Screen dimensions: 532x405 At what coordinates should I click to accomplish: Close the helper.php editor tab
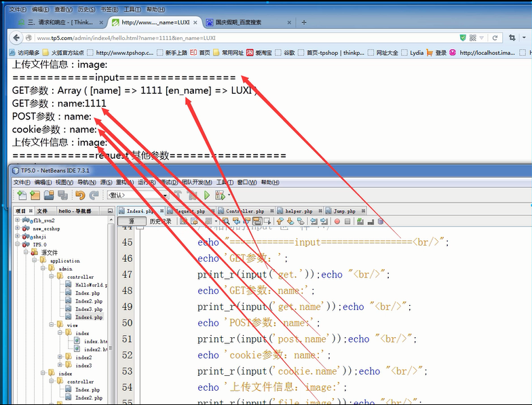click(x=320, y=211)
